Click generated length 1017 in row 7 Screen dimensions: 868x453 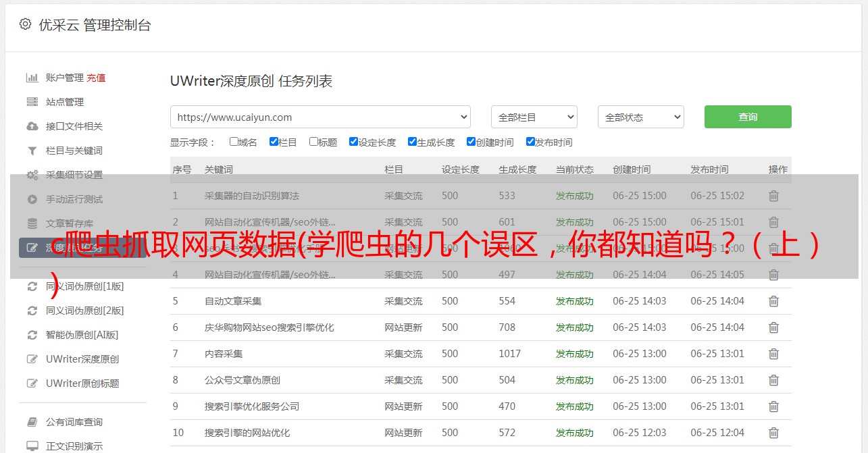pyautogui.click(x=510, y=354)
